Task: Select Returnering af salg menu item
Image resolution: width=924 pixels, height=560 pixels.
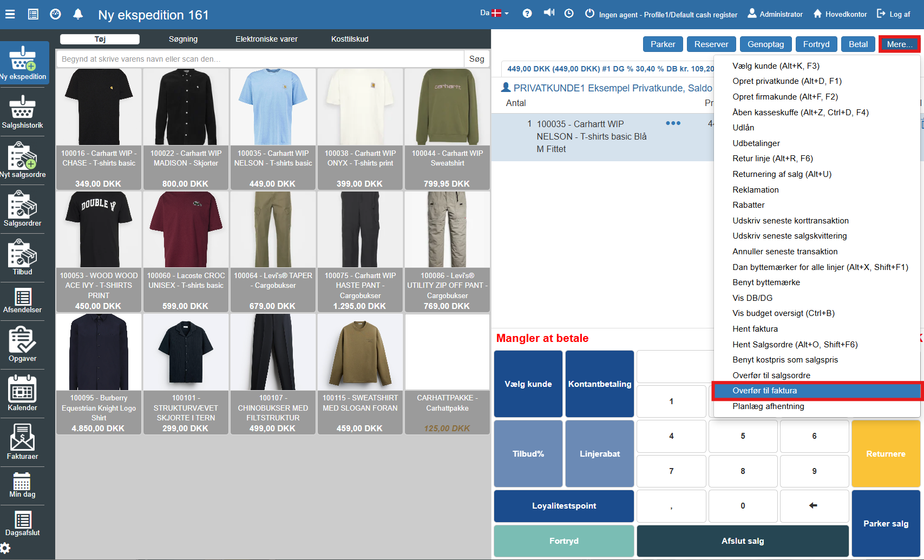Action: [817, 174]
